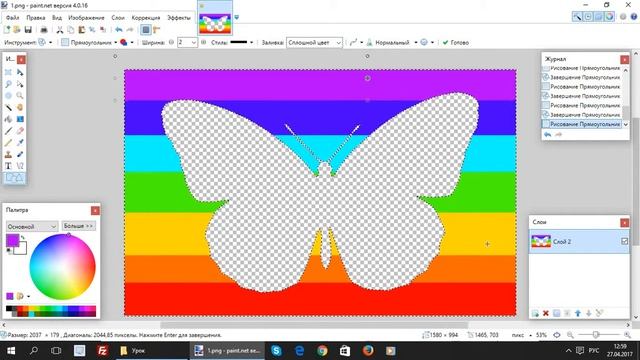Select the Text tool
This screenshot has height=360, width=640.
[x=8, y=166]
